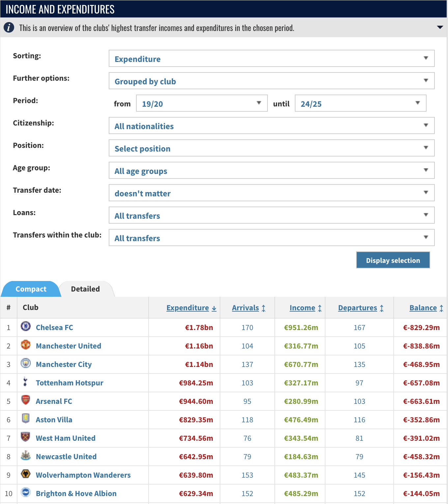Open Tottenham Hotspur club link
The image size is (448, 504).
[70, 383]
